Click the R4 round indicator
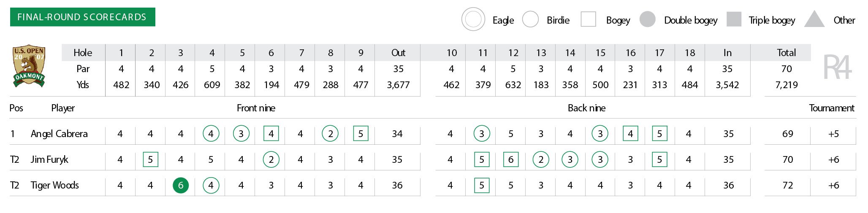The height and width of the screenshot is (213, 868). (837, 67)
